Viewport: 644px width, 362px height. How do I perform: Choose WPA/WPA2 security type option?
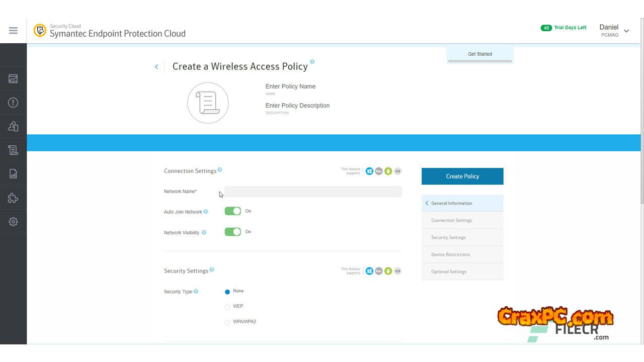click(x=227, y=322)
